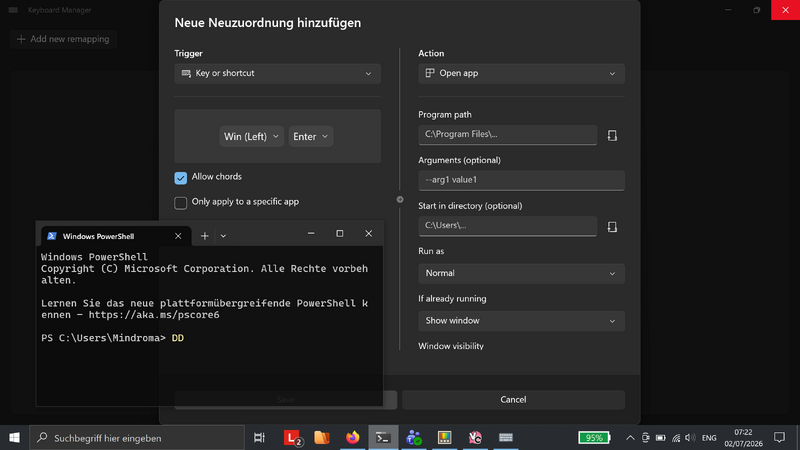Click the Arguments (optional) input field
The image size is (800, 450).
click(521, 180)
